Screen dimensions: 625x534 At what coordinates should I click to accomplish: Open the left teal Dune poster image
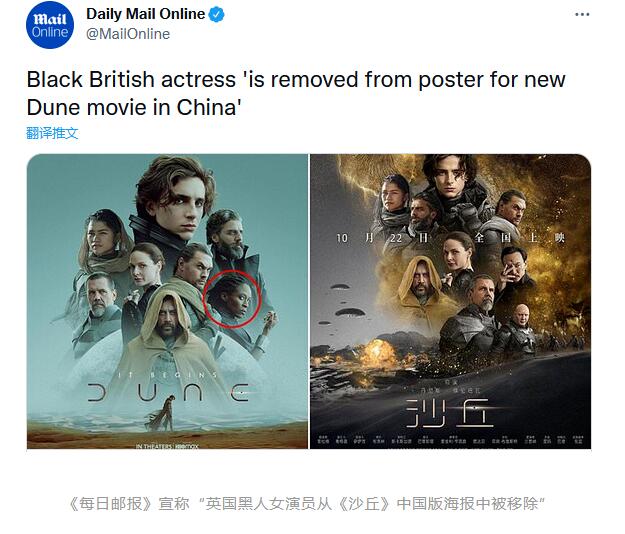pos(167,301)
